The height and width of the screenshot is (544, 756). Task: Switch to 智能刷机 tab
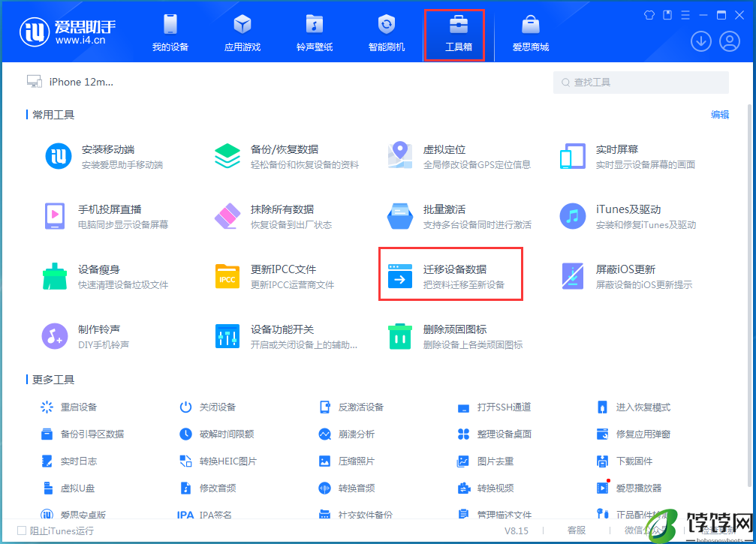(x=386, y=32)
